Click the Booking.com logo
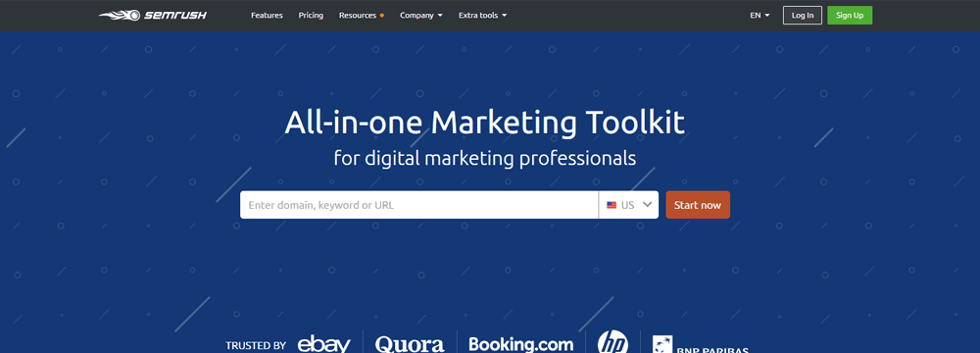 tap(520, 344)
